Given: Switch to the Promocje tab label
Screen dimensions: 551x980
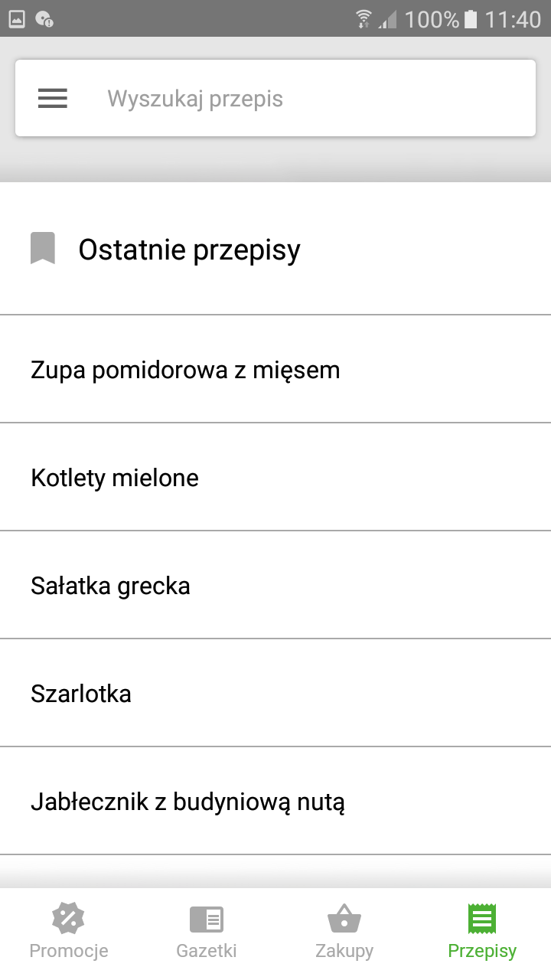Looking at the screenshot, I should (x=68, y=951).
